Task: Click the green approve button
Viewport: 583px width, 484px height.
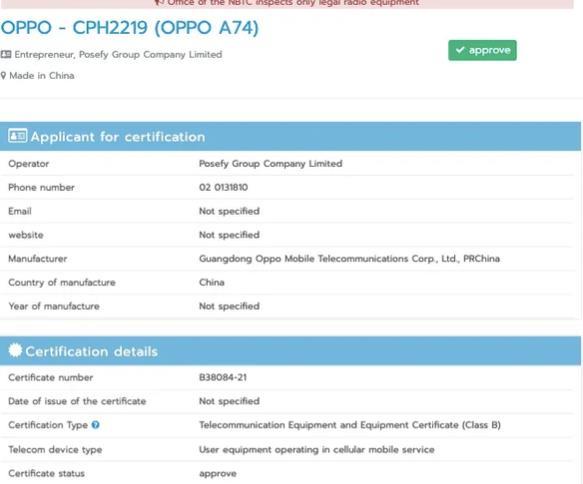Action: 482,50
